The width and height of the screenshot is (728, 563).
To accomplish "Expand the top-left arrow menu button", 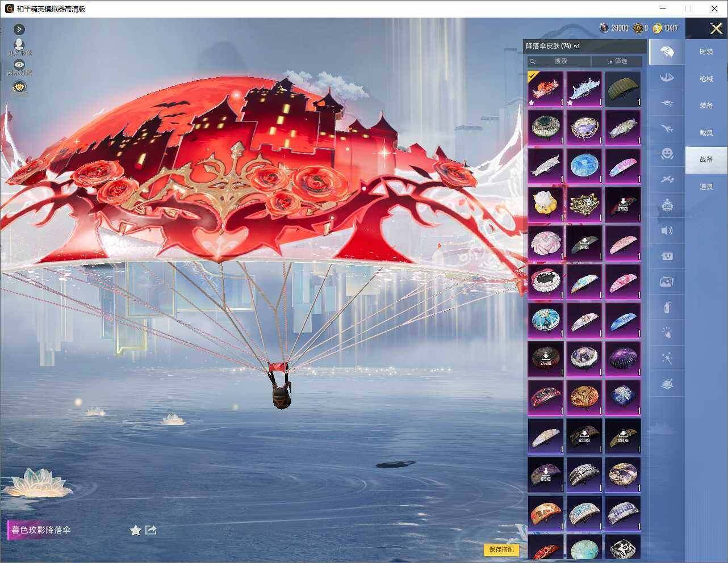I will point(19,29).
